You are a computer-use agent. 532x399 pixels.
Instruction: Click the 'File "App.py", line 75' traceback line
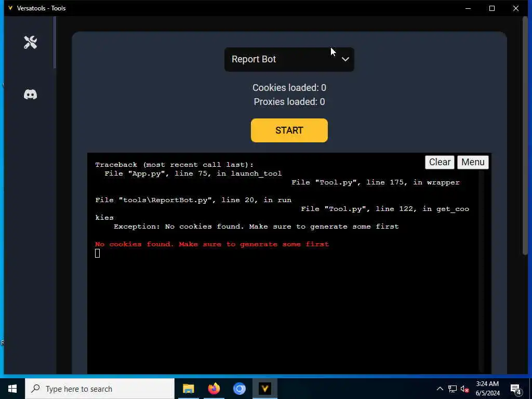click(193, 174)
